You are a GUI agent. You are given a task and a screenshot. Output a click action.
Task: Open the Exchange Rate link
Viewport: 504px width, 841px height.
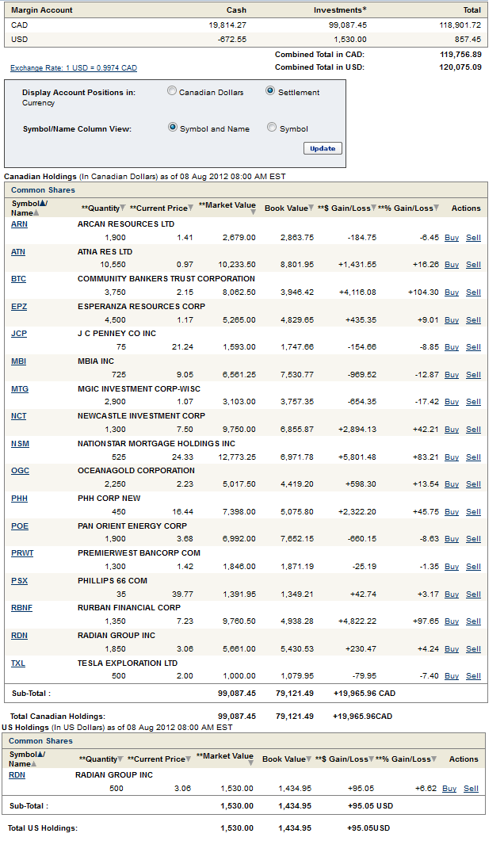[x=73, y=68]
